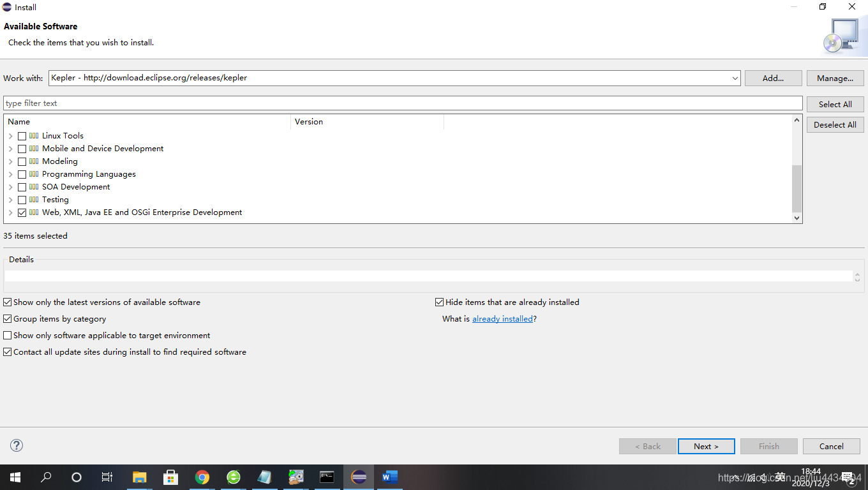Open Word from the taskbar

tap(390, 477)
